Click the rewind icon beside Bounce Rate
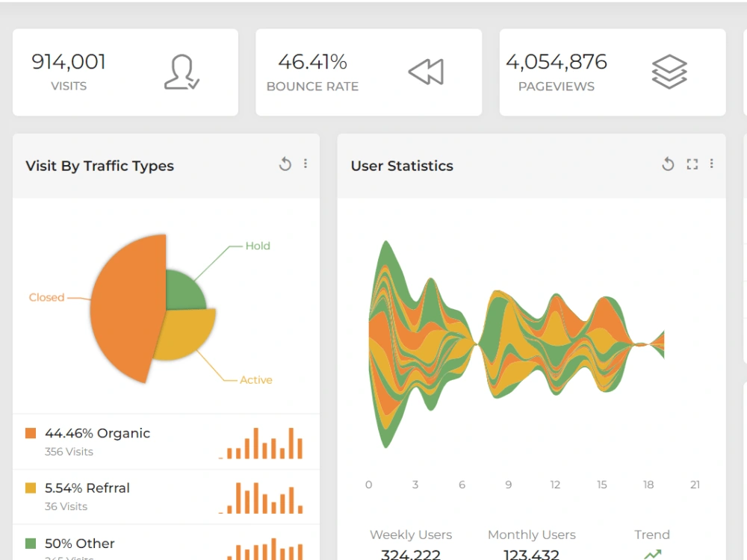The height and width of the screenshot is (560, 747). click(426, 72)
